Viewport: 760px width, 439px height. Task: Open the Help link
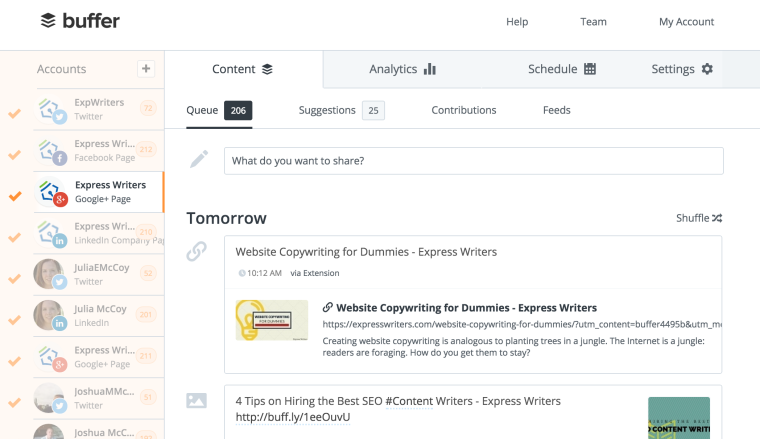[x=517, y=22]
